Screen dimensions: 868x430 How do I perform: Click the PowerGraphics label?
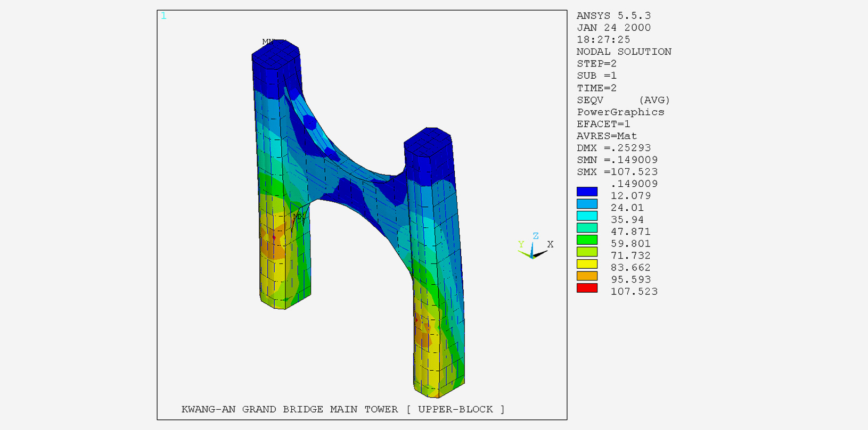click(620, 112)
